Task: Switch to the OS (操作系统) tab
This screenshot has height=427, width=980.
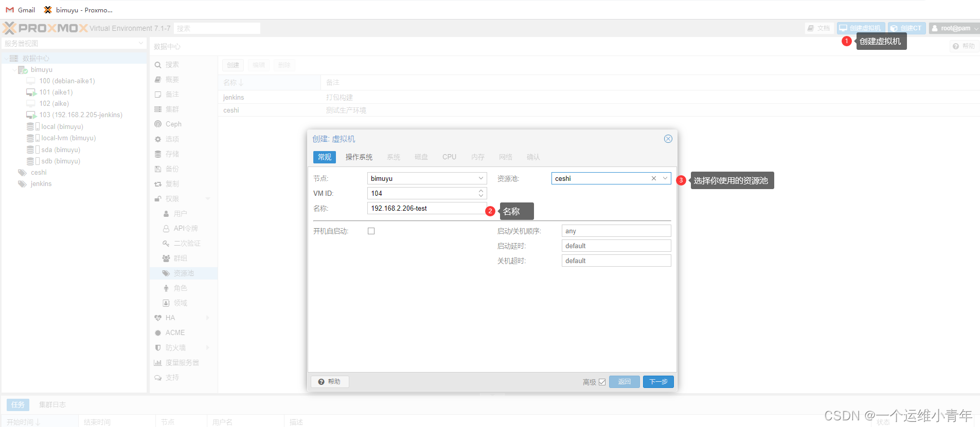Action: [x=359, y=157]
